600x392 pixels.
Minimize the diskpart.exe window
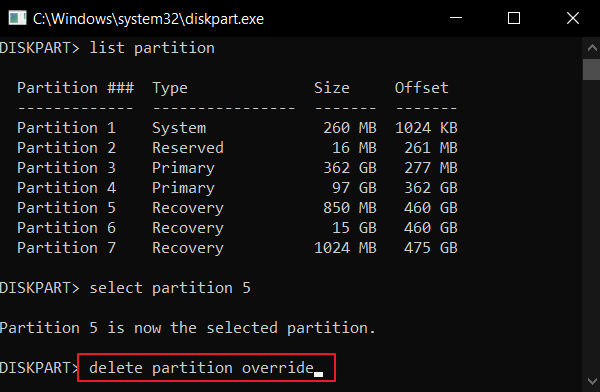[x=456, y=18]
